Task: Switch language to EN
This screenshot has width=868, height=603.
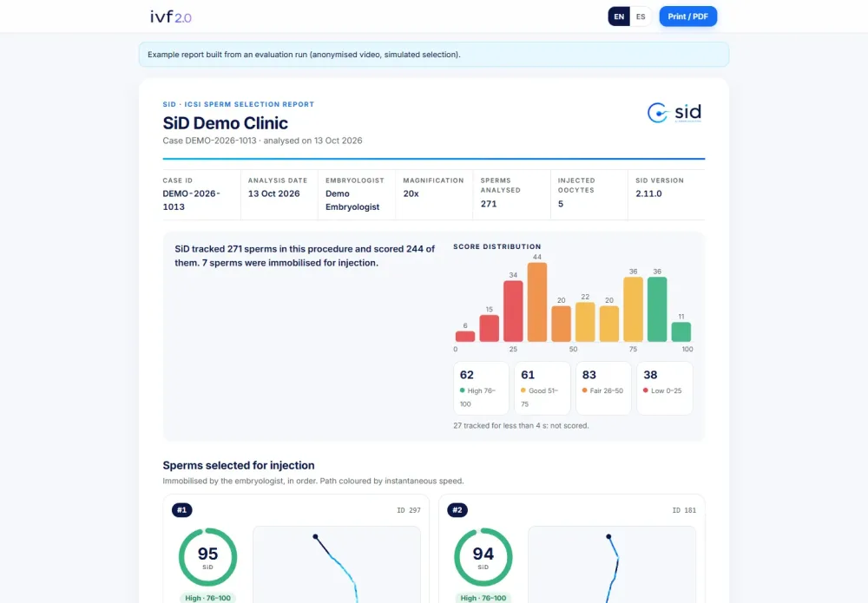Action: tap(619, 16)
